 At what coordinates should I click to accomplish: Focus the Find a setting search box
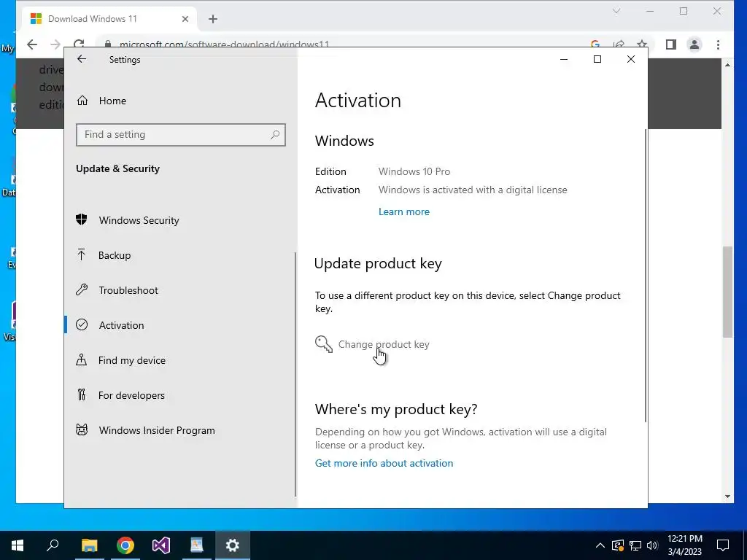[181, 135]
